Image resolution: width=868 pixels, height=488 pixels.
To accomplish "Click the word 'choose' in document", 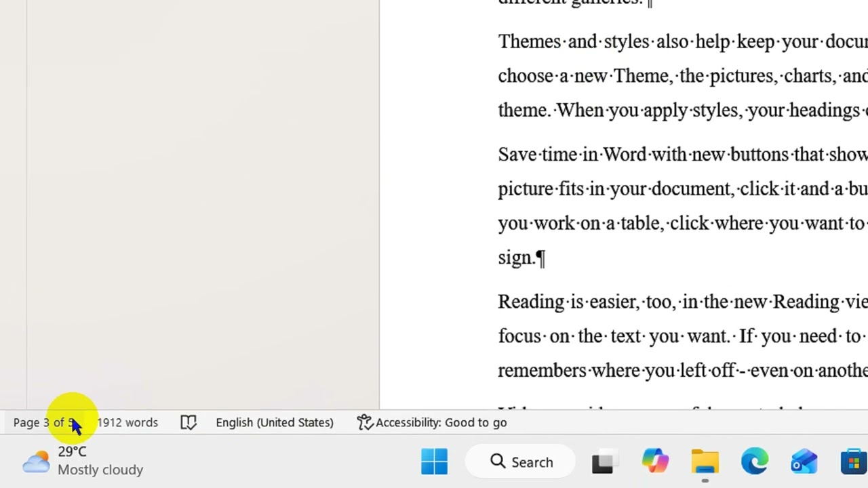I will 526,76.
